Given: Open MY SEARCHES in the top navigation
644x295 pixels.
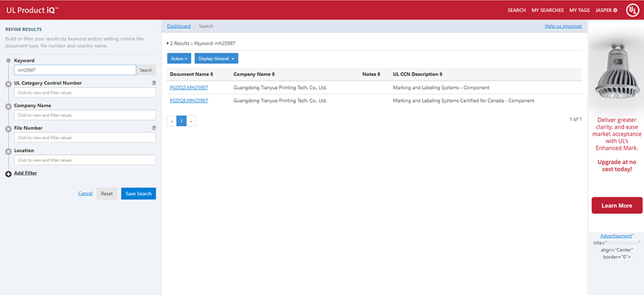Looking at the screenshot, I should [548, 10].
